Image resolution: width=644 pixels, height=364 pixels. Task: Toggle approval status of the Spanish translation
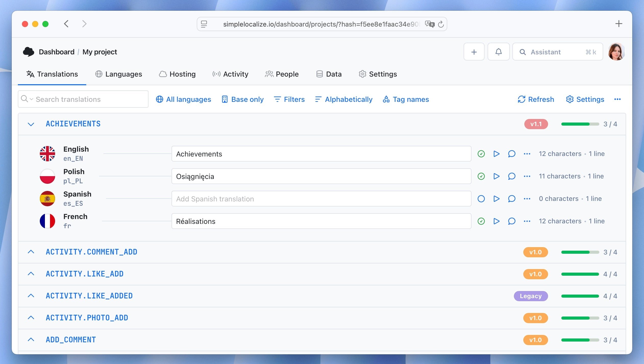tap(481, 199)
